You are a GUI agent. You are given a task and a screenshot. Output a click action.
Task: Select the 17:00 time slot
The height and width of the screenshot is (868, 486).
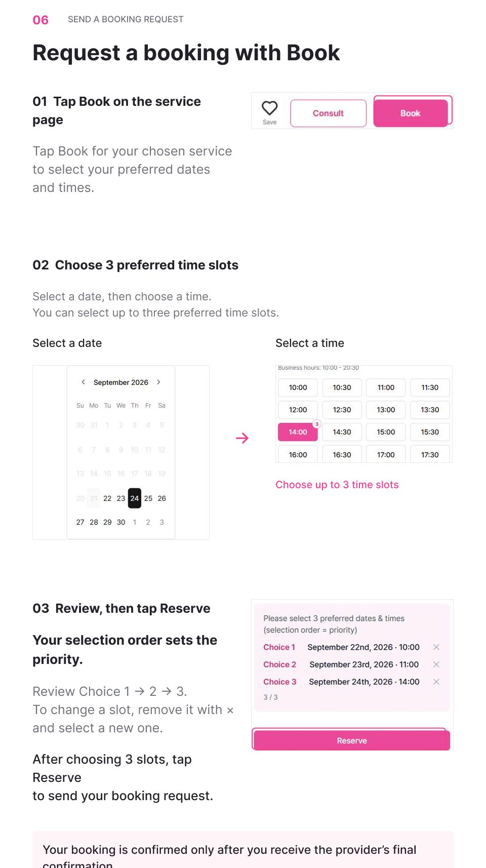pos(386,454)
